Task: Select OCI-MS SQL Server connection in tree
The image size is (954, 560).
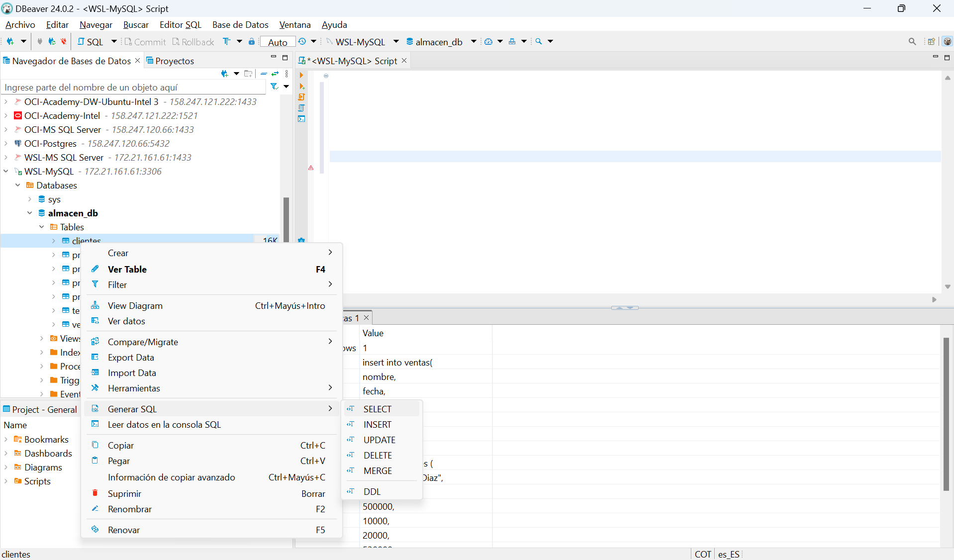Action: [x=63, y=130]
